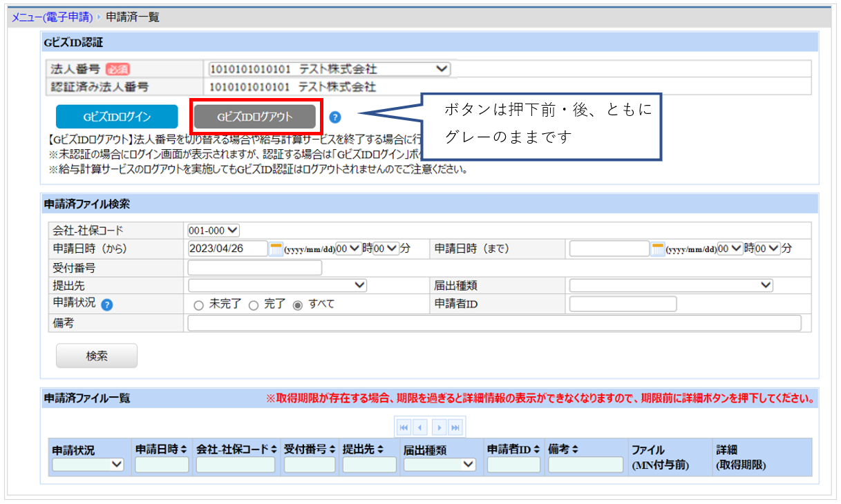The height and width of the screenshot is (504, 841).
Task: Expand the 届出種類 search dropdown
Action: click(671, 285)
